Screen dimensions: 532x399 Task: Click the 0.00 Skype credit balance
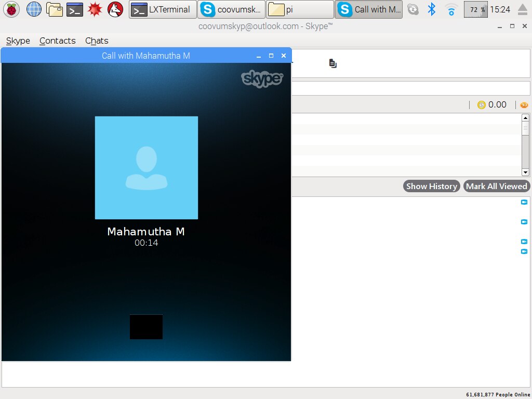pos(497,104)
